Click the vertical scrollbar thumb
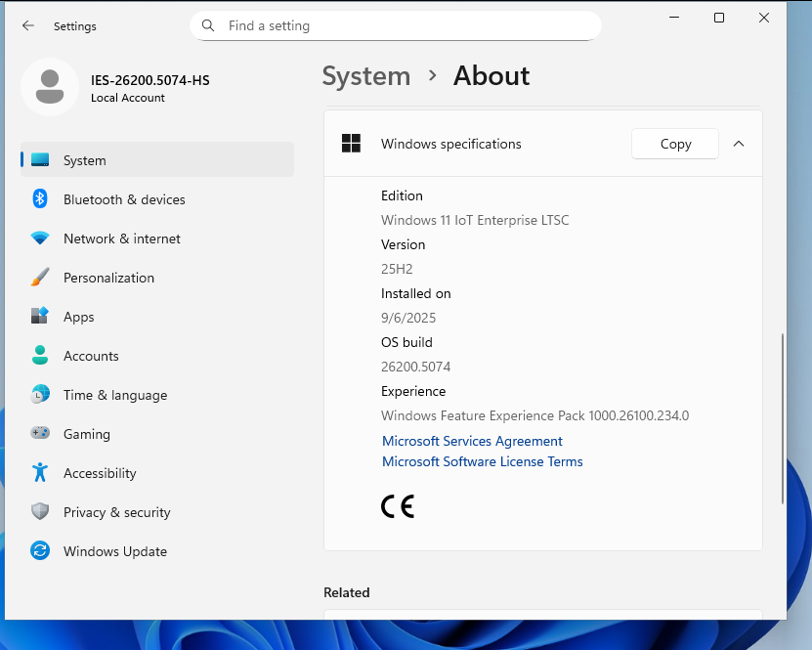812x650 pixels. click(x=782, y=419)
